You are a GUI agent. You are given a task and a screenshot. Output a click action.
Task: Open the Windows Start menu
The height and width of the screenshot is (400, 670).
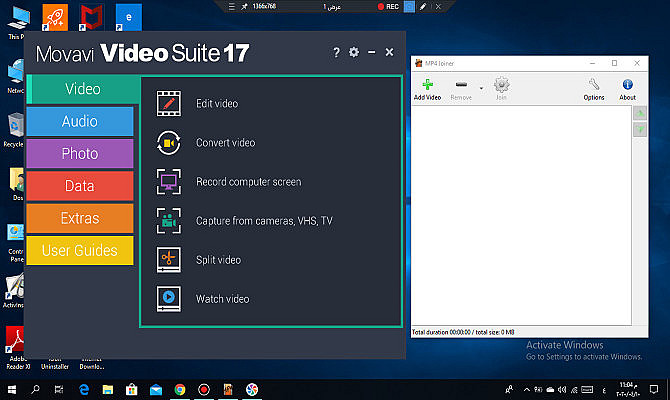12,389
